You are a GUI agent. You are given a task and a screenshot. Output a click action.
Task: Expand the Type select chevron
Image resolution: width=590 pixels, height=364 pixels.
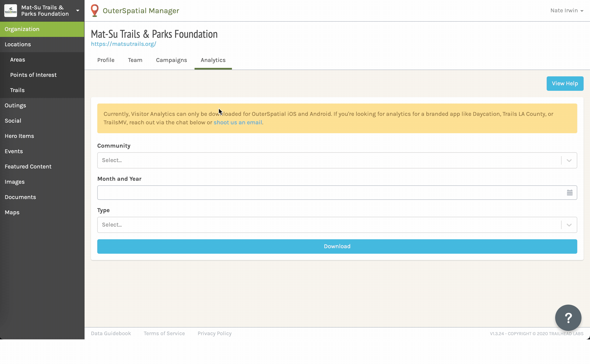569,225
